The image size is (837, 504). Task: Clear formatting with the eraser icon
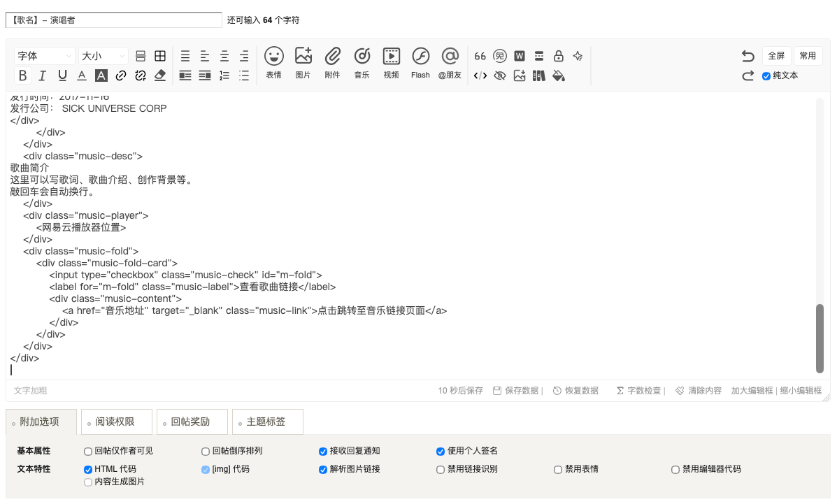click(159, 75)
